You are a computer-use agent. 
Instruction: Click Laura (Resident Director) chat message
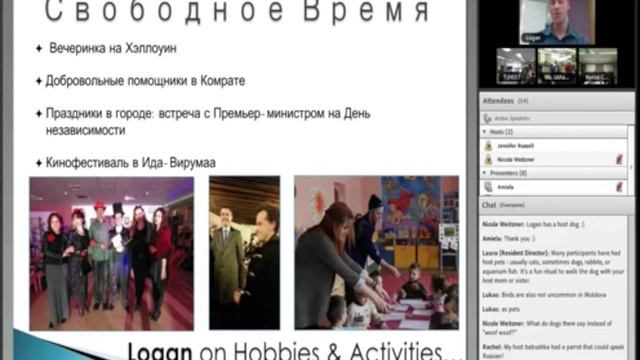tap(553, 267)
